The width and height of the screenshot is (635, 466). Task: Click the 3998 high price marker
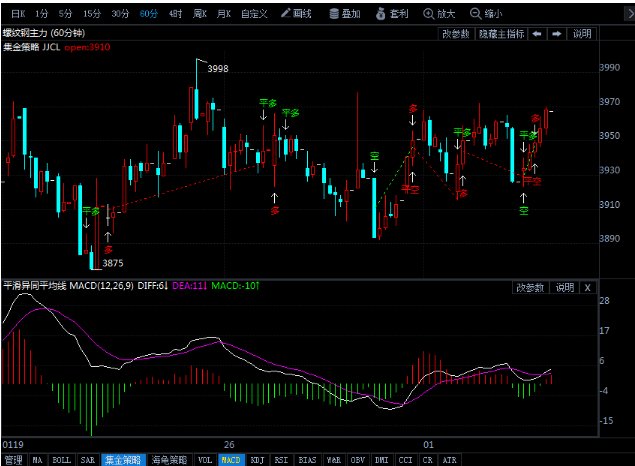[217, 68]
